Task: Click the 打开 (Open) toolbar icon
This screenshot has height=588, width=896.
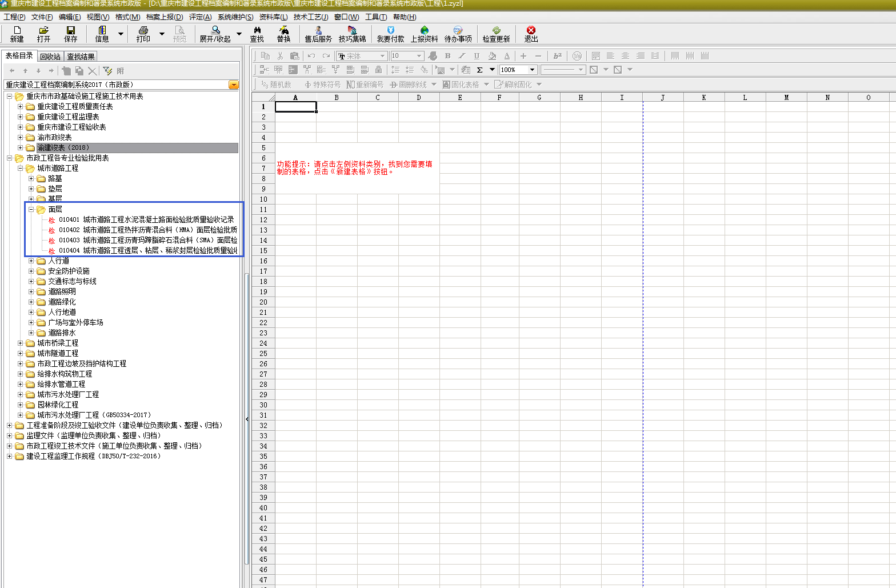Action: click(43, 34)
